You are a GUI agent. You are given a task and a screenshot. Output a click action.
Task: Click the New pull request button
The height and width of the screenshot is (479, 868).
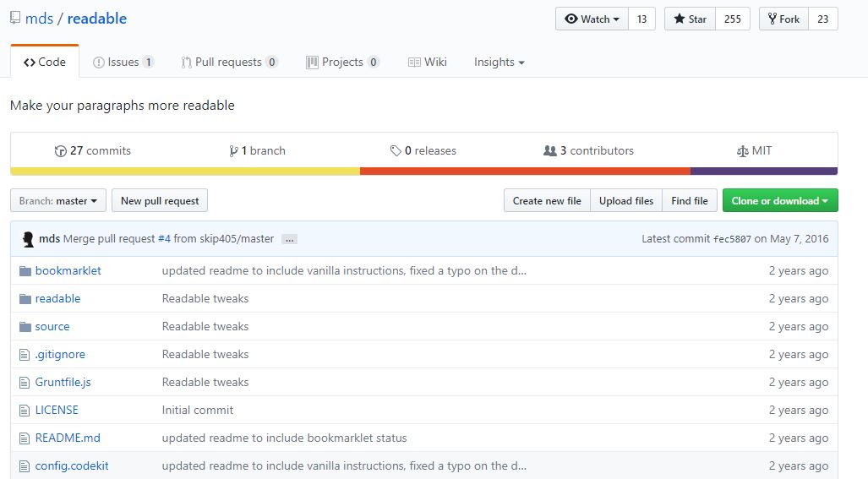click(160, 201)
